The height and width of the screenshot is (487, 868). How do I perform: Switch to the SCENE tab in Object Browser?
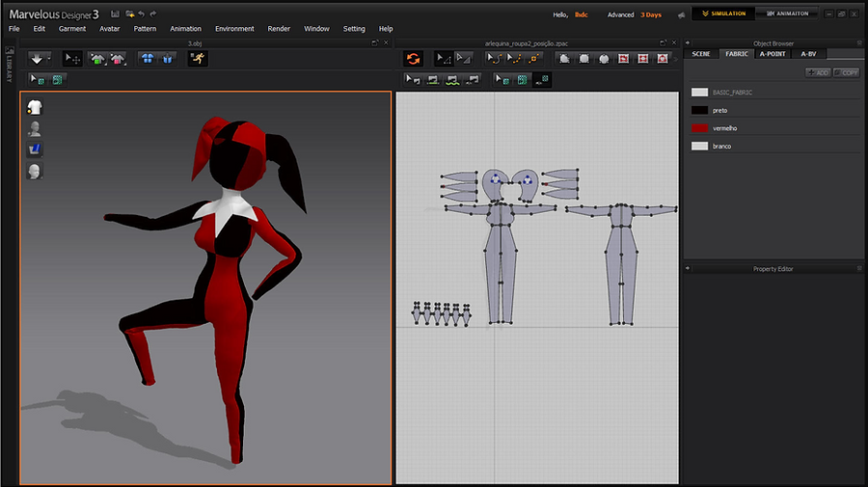point(701,54)
